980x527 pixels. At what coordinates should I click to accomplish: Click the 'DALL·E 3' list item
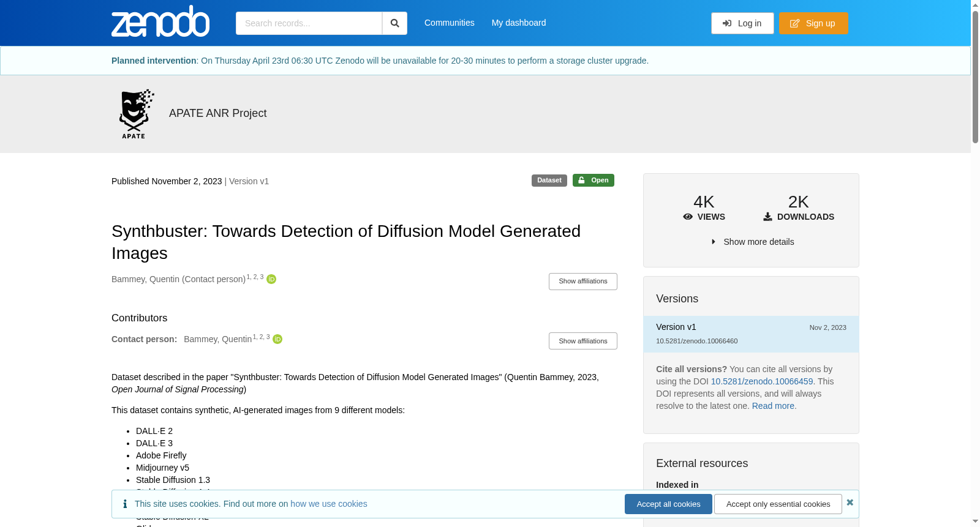(154, 443)
